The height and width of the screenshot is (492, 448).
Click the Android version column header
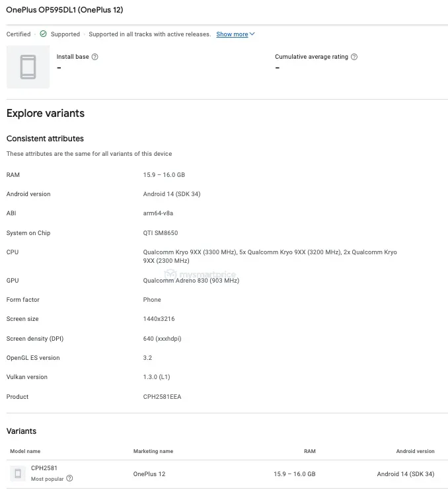(415, 451)
